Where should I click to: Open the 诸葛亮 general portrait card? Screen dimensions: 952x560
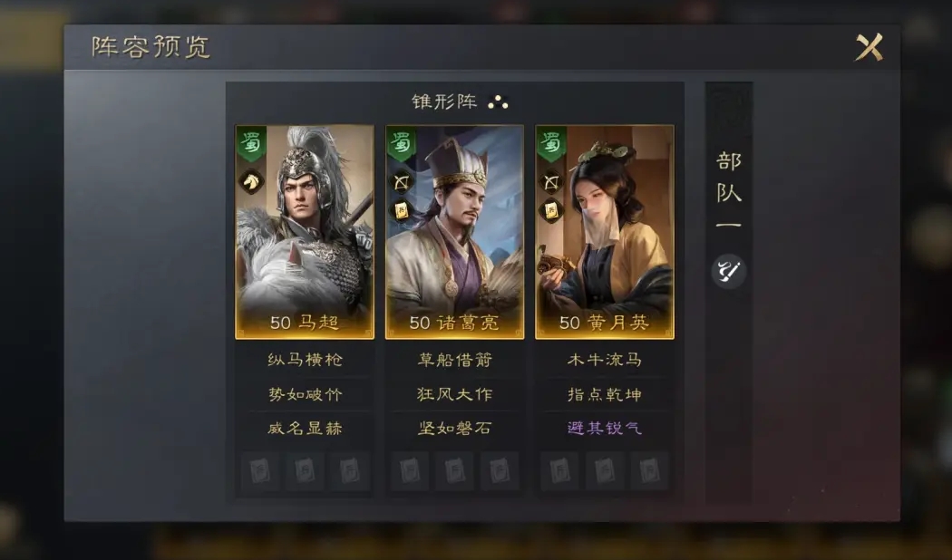pyautogui.click(x=455, y=232)
